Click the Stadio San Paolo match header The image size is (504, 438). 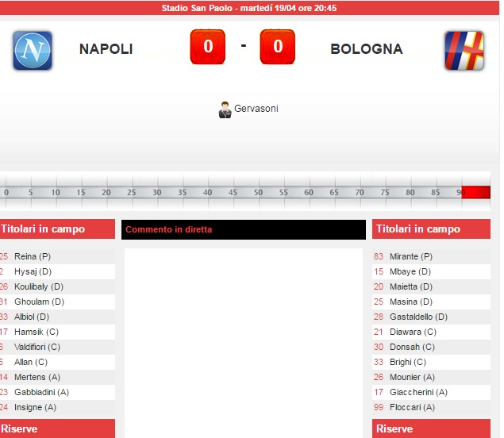[249, 8]
